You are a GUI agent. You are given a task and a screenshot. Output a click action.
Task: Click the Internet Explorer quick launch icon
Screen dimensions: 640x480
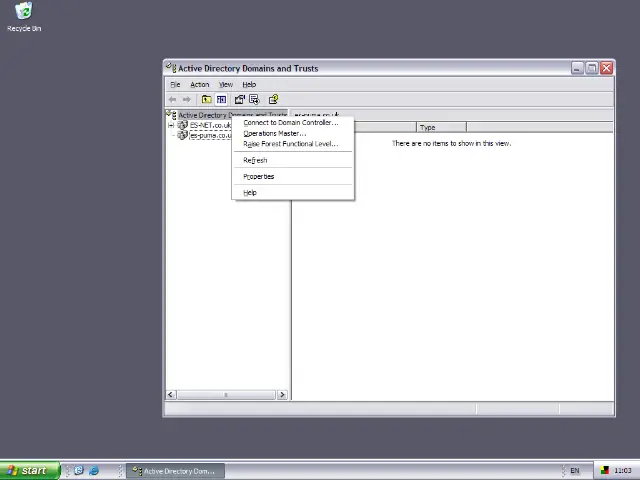point(94,470)
